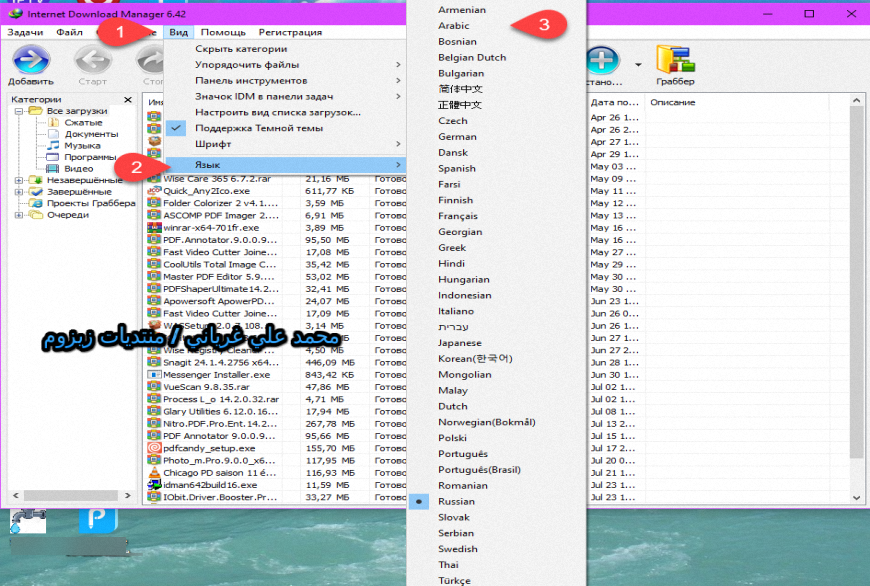Click right arrow of categories horizontal scrollbar

[128, 495]
